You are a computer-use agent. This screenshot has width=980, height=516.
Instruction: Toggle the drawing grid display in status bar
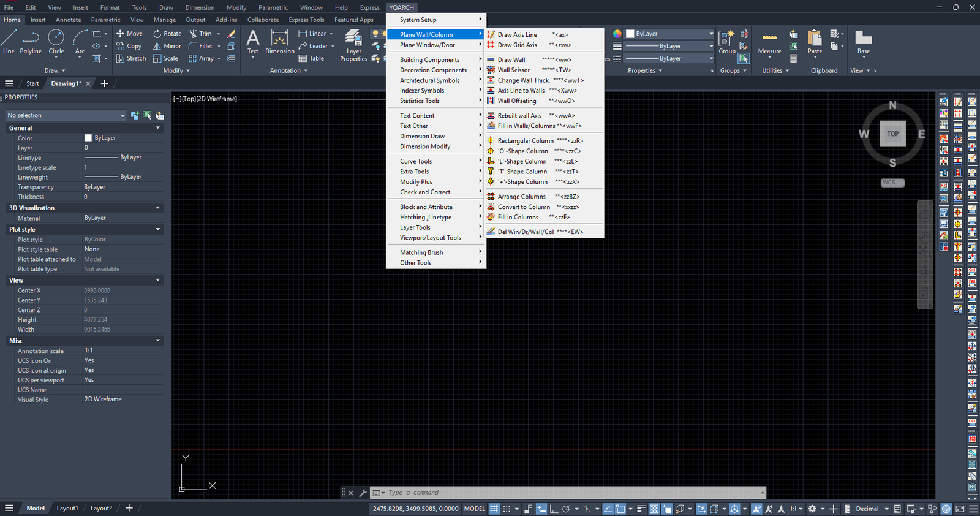click(x=494, y=509)
